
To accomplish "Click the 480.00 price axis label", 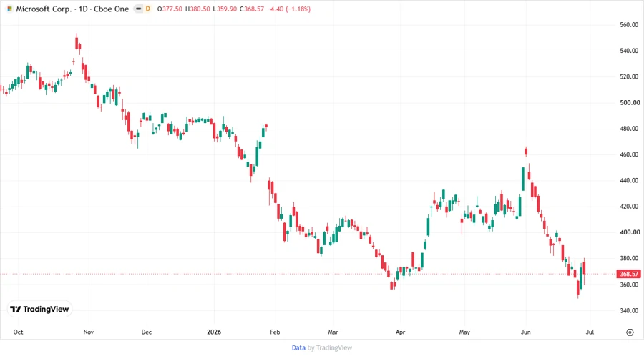I will (x=629, y=129).
